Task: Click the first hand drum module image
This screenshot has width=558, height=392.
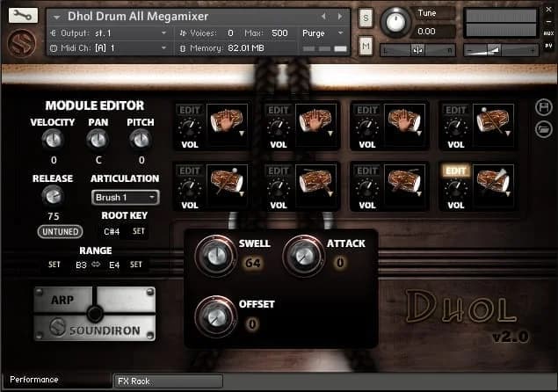Action: [x=225, y=120]
